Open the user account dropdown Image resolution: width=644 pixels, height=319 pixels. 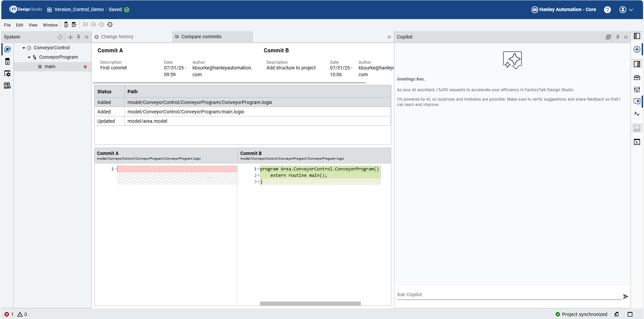click(x=626, y=10)
